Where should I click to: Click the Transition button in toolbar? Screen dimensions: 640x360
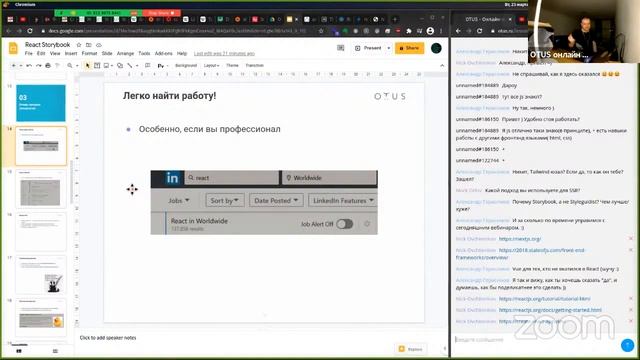[254, 65]
